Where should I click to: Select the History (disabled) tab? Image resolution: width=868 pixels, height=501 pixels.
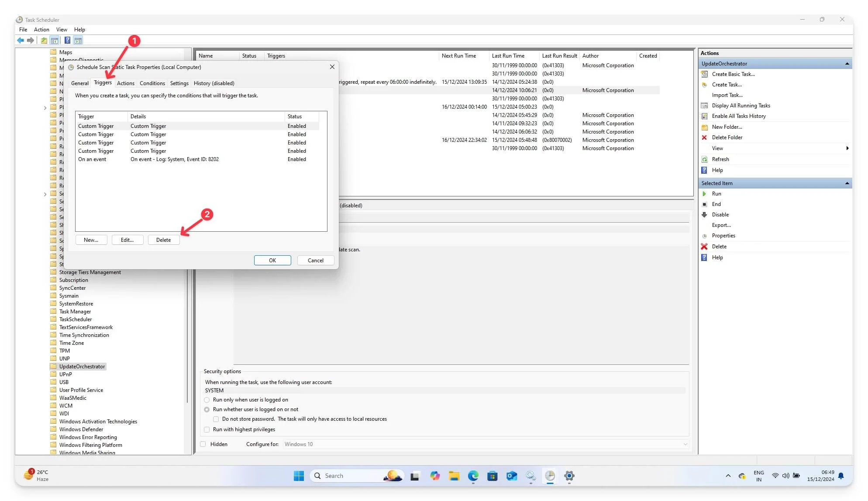[213, 83]
